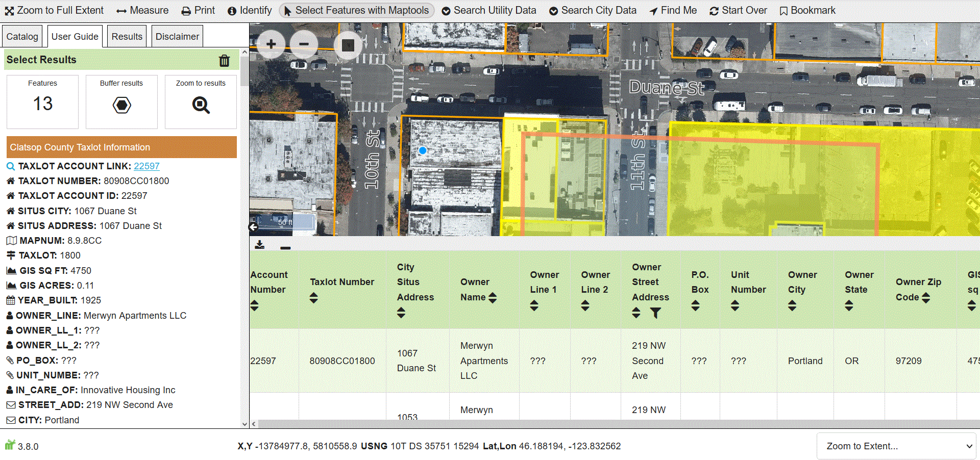This screenshot has width=980, height=460.
Task: Click Start Over in toolbar
Action: point(738,10)
